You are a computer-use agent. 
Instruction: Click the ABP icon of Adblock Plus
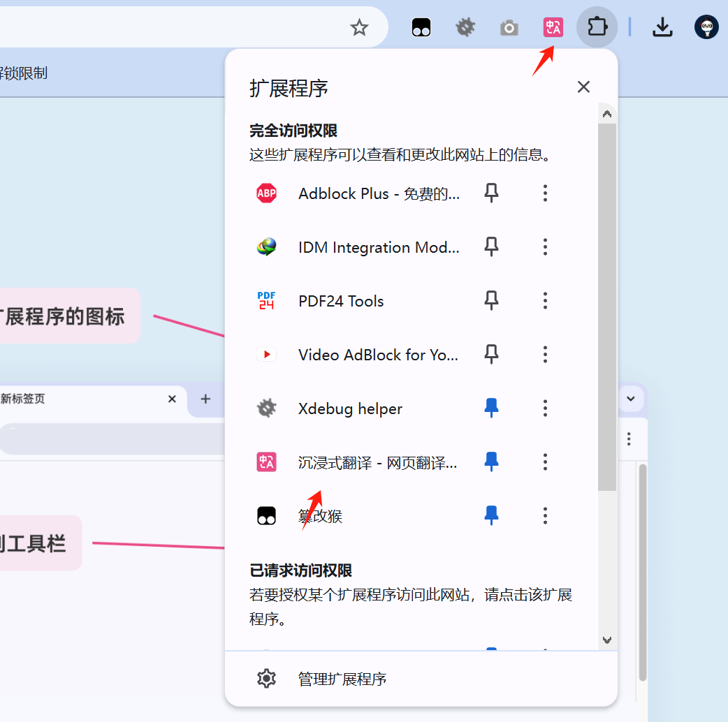(266, 193)
